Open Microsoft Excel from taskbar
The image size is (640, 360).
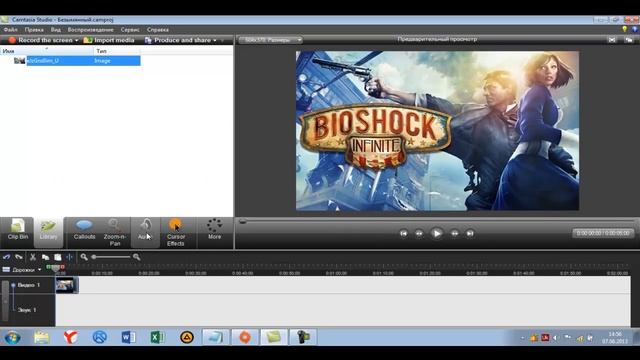point(158,338)
